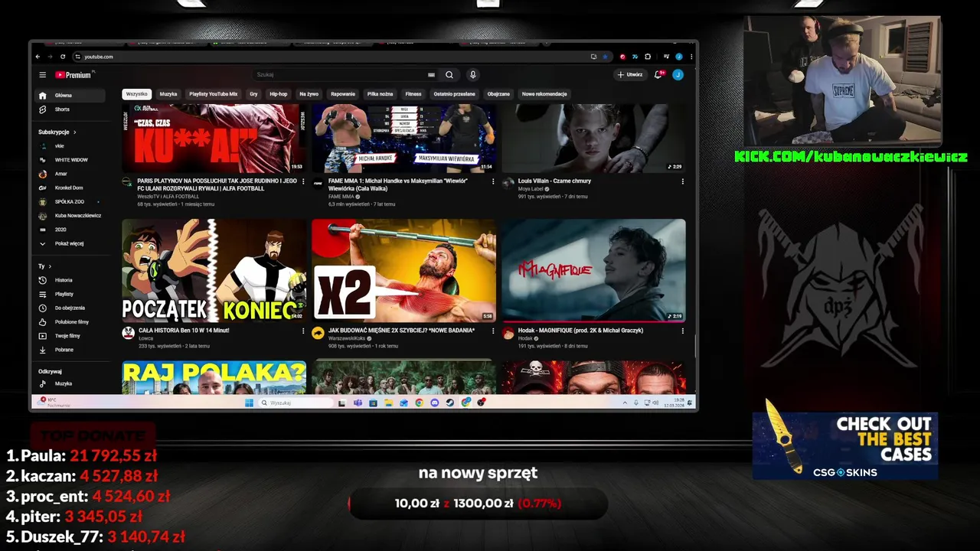The height and width of the screenshot is (551, 980).
Task: Open Do obejrzenia watch later
Action: click(70, 308)
